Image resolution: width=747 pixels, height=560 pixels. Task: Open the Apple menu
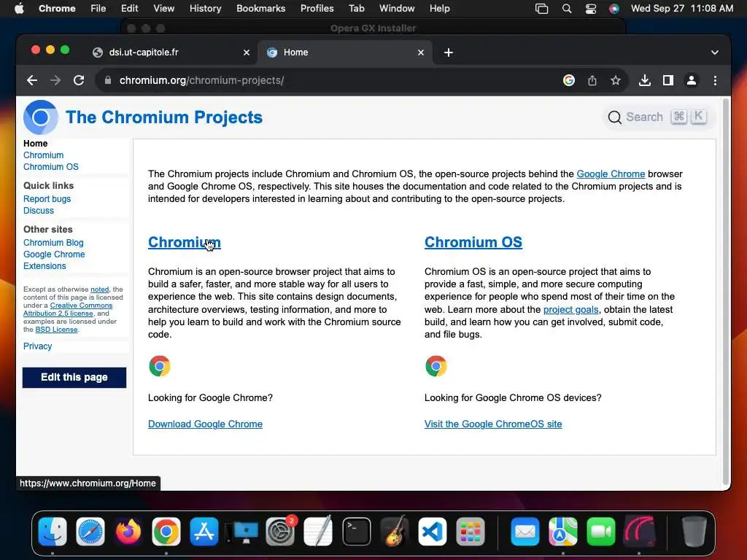coord(19,9)
